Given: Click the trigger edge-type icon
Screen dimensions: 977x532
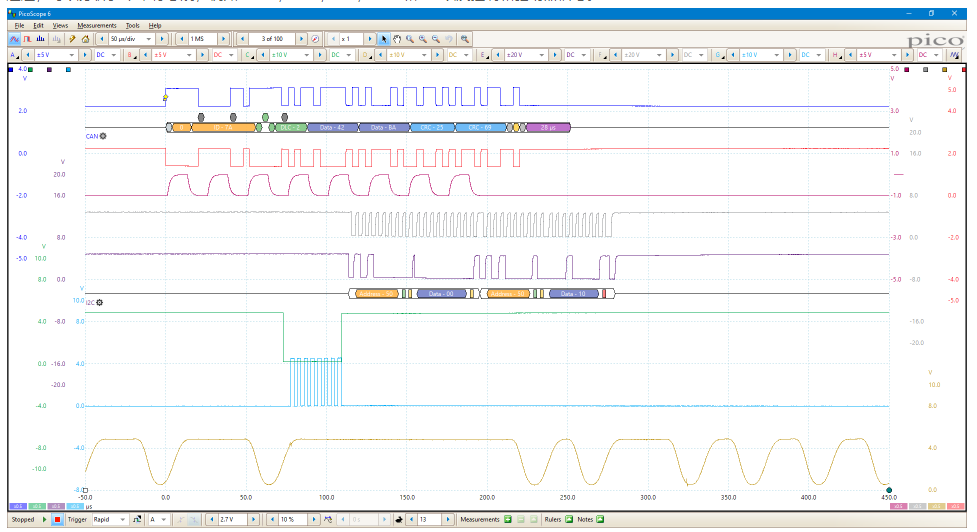Looking at the screenshot, I should coord(137,519).
